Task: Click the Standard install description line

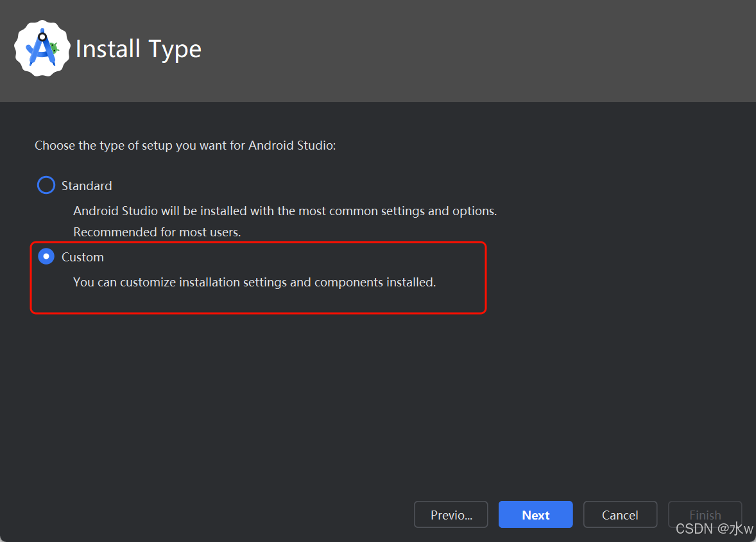Action: (x=285, y=211)
